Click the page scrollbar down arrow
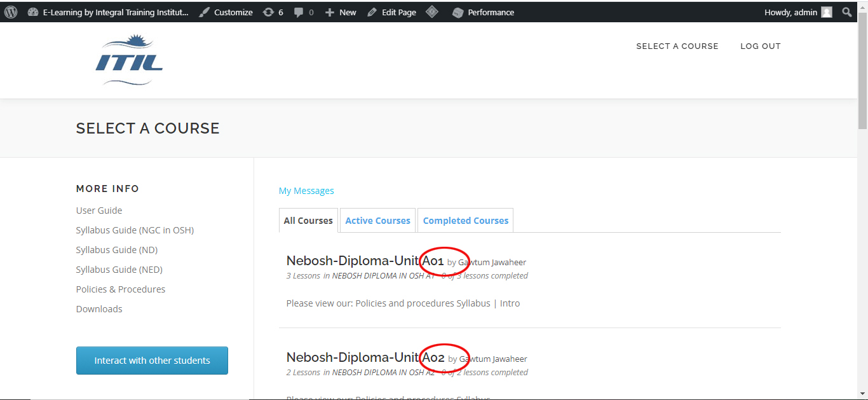 [863, 394]
